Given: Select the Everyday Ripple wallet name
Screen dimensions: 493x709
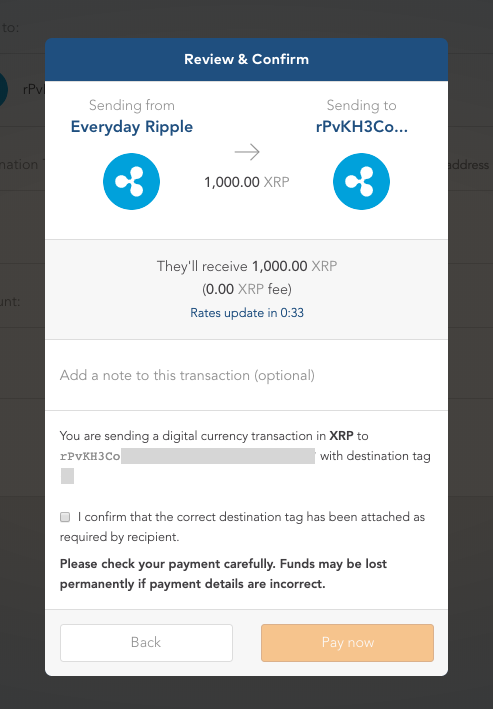Looking at the screenshot, I should (132, 127).
